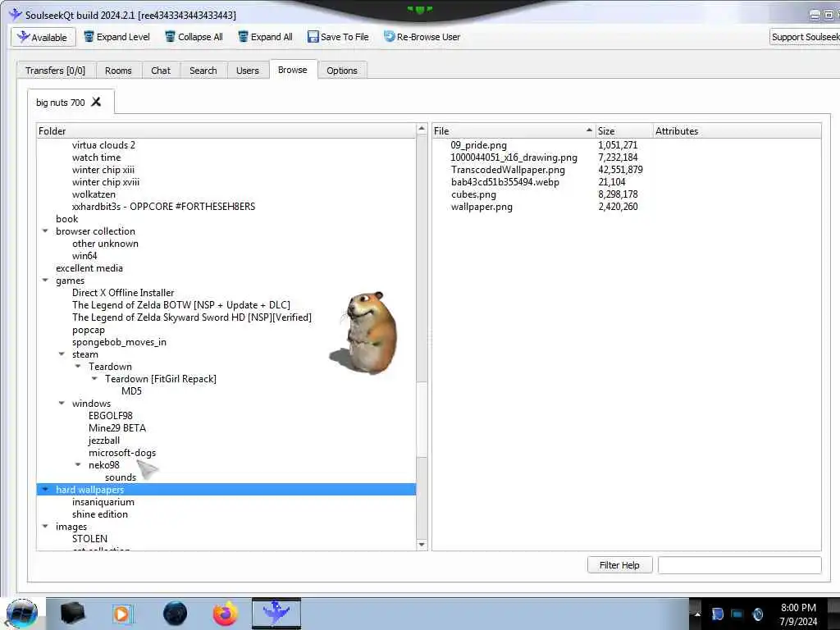840x630 pixels.
Task: Collapse the Teardown folder
Action: [x=78, y=367]
